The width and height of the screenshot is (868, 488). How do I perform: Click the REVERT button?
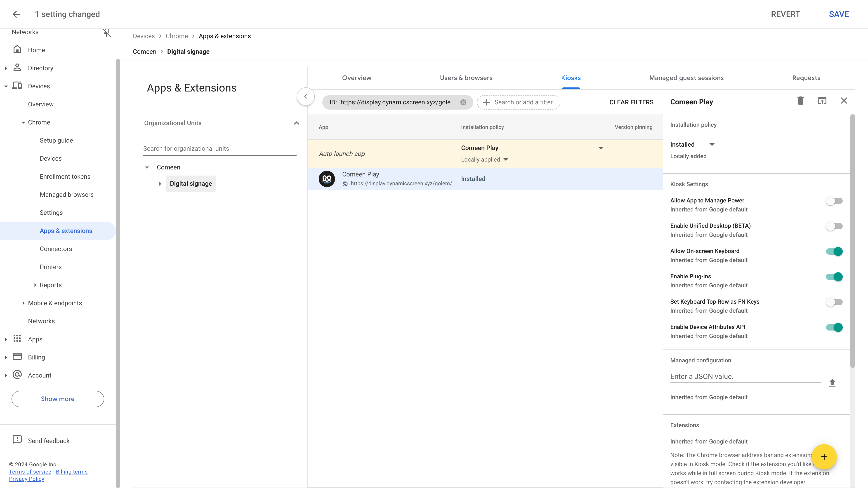pos(785,14)
